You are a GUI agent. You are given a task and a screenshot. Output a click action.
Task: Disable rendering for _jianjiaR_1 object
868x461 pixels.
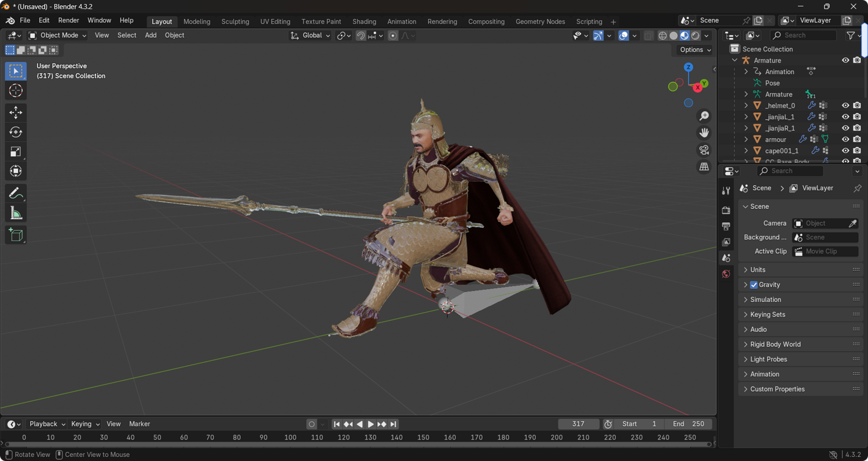click(x=857, y=128)
